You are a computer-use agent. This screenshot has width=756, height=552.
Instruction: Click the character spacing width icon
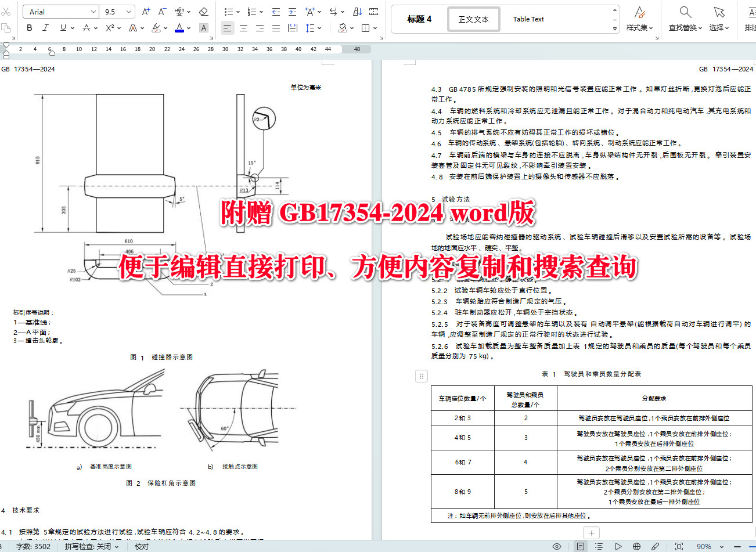click(x=309, y=12)
